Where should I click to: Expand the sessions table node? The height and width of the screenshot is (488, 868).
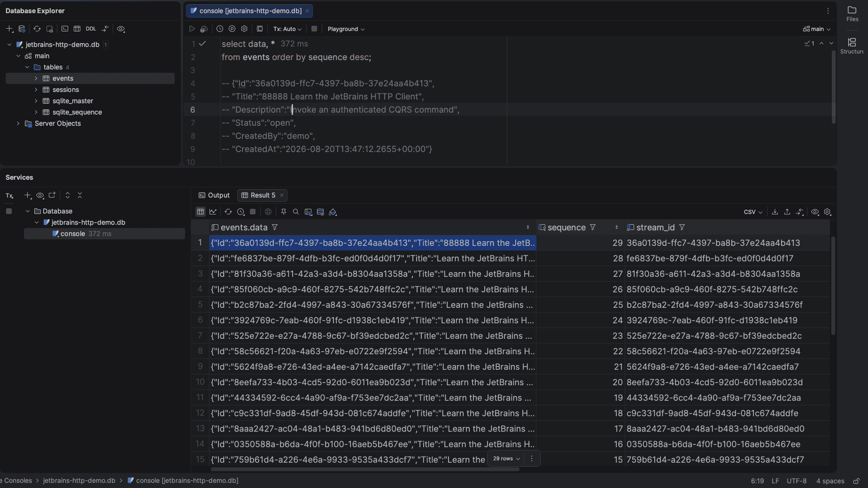(36, 90)
